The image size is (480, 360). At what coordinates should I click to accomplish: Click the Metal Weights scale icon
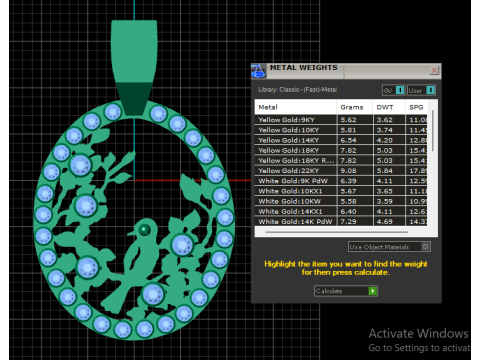click(x=258, y=71)
